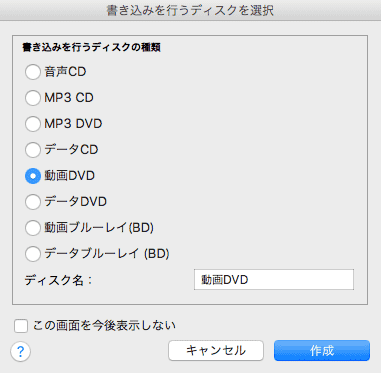Screen dimensions: 381x373
Task: Select MP3 DVD as the disc type
Action: click(33, 124)
